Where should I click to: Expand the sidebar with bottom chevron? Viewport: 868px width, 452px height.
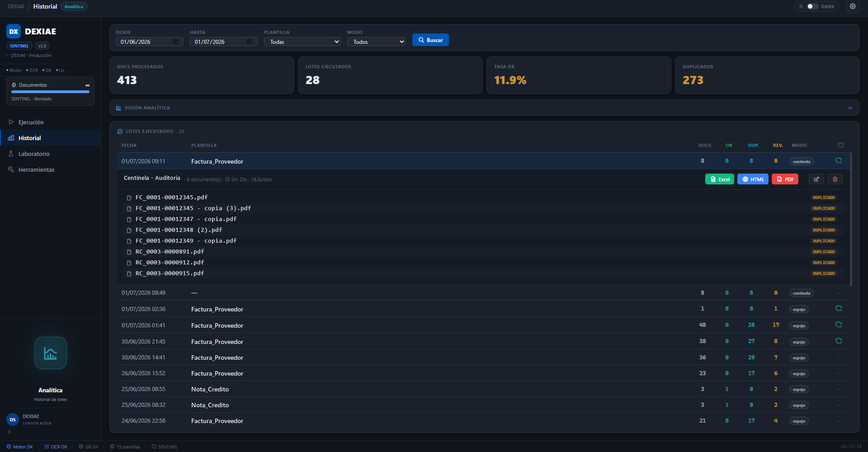click(9, 432)
